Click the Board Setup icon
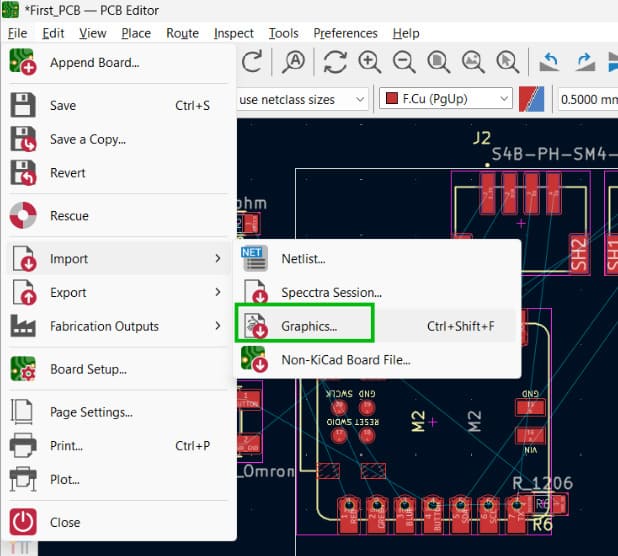This screenshot has width=618, height=556. [23, 369]
